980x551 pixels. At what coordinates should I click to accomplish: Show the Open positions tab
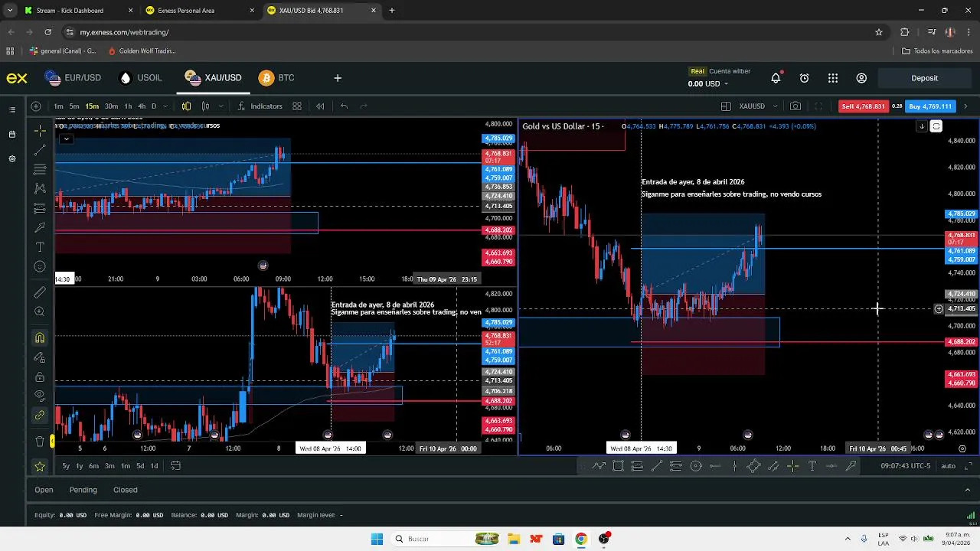pyautogui.click(x=44, y=490)
